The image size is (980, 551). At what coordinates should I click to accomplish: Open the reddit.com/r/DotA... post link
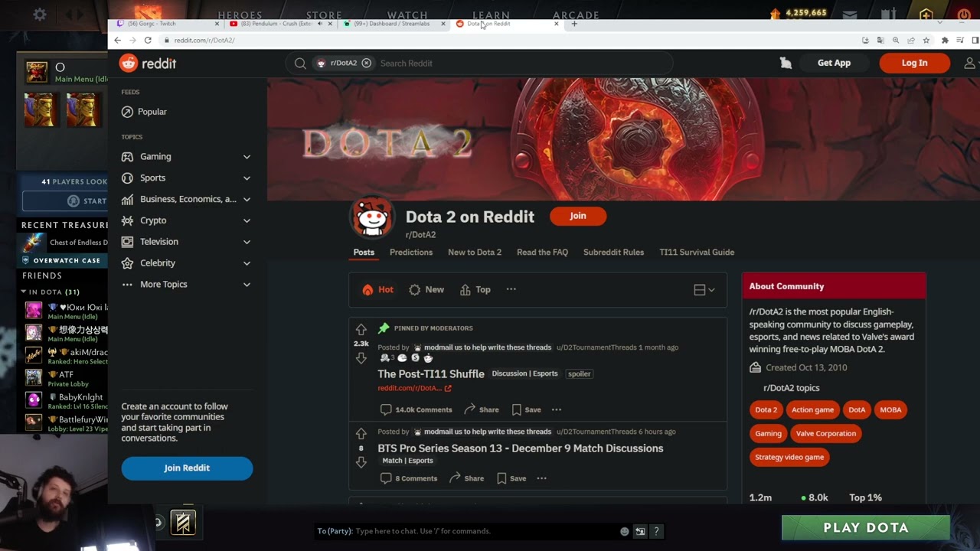[414, 389]
